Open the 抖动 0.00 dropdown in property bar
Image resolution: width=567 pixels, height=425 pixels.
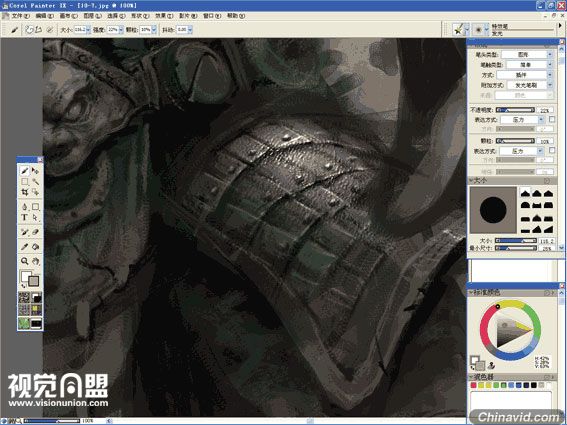tap(190, 30)
